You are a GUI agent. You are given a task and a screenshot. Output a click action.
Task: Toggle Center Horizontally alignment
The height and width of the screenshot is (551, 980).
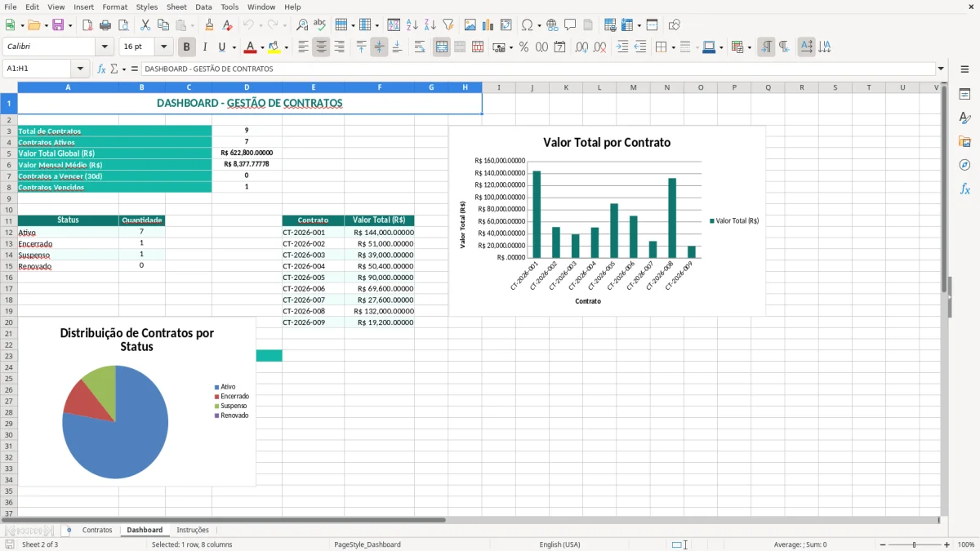321,47
